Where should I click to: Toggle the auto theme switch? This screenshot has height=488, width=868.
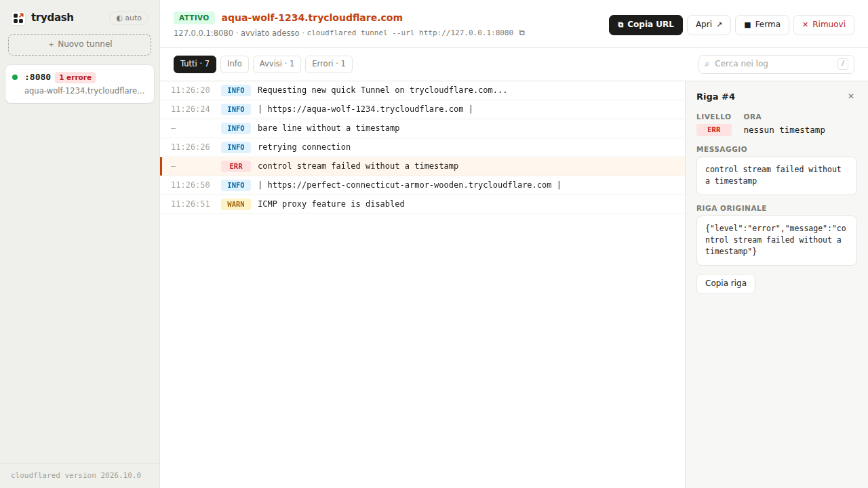click(x=129, y=18)
